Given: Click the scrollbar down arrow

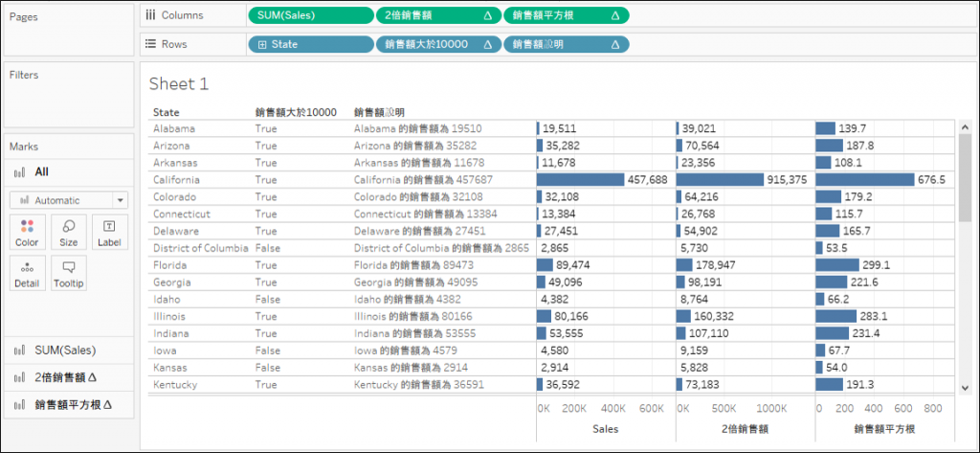Looking at the screenshot, I should pos(965,387).
